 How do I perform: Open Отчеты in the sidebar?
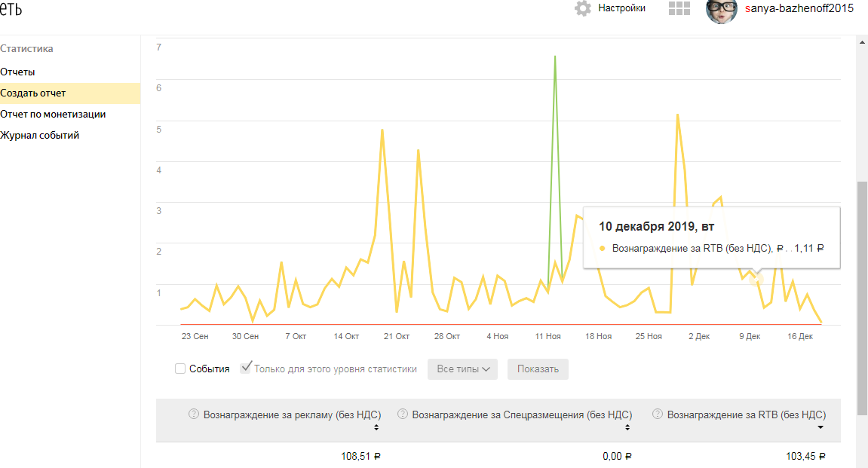click(17, 72)
